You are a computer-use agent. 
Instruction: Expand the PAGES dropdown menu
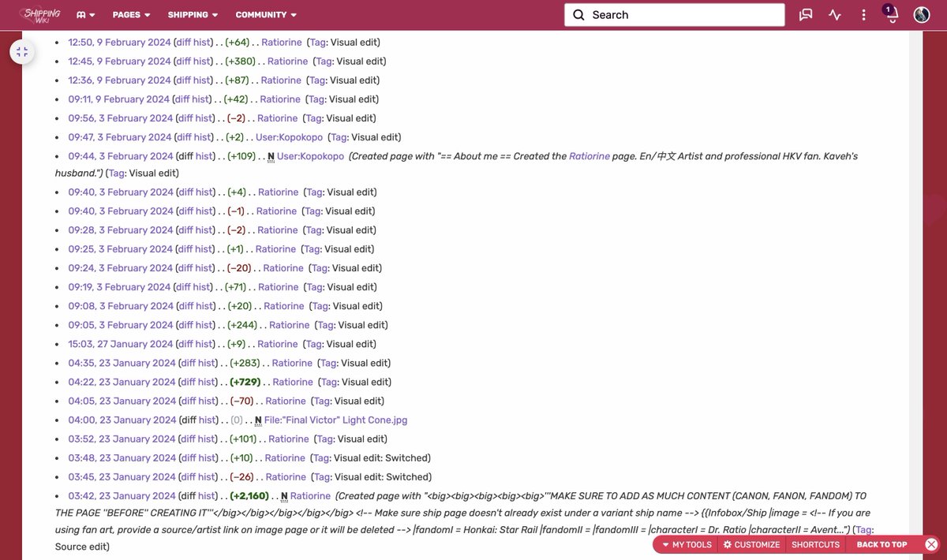point(131,15)
